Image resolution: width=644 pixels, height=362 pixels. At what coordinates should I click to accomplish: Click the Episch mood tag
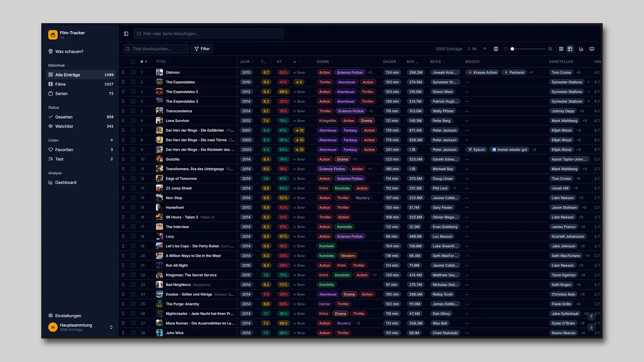(477, 150)
